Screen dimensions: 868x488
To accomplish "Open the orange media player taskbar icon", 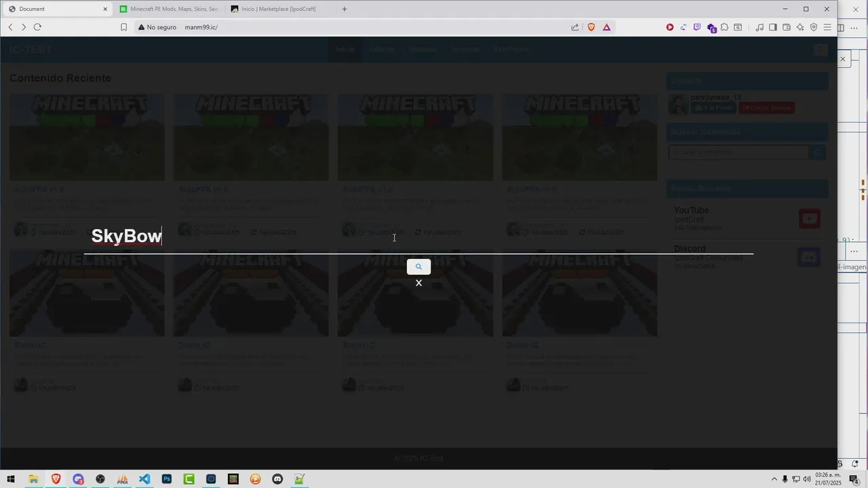I will point(255,479).
